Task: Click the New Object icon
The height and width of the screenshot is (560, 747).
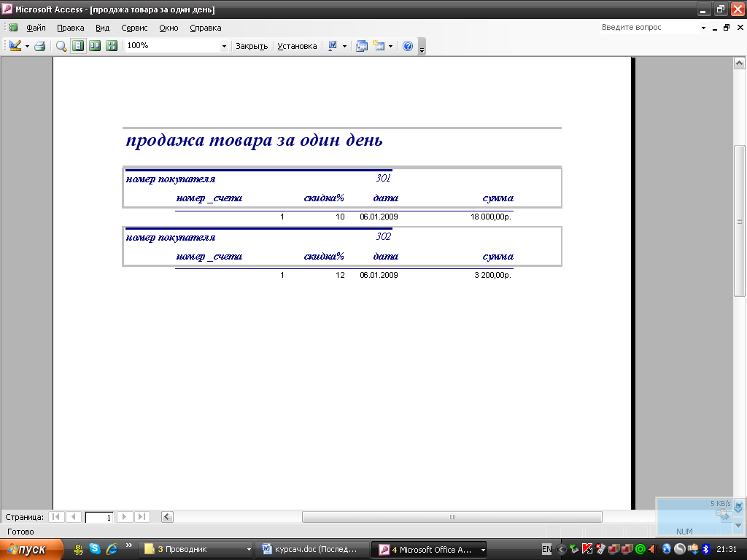Action: coord(379,46)
